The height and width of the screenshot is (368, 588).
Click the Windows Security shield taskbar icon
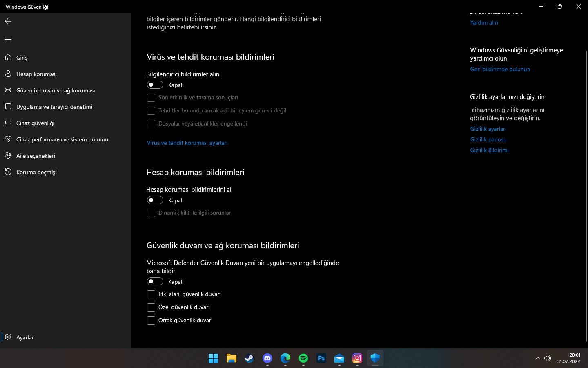375,358
